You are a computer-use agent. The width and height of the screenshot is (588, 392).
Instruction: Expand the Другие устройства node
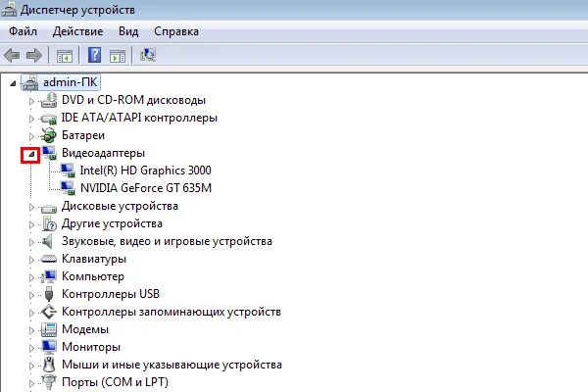point(31,224)
